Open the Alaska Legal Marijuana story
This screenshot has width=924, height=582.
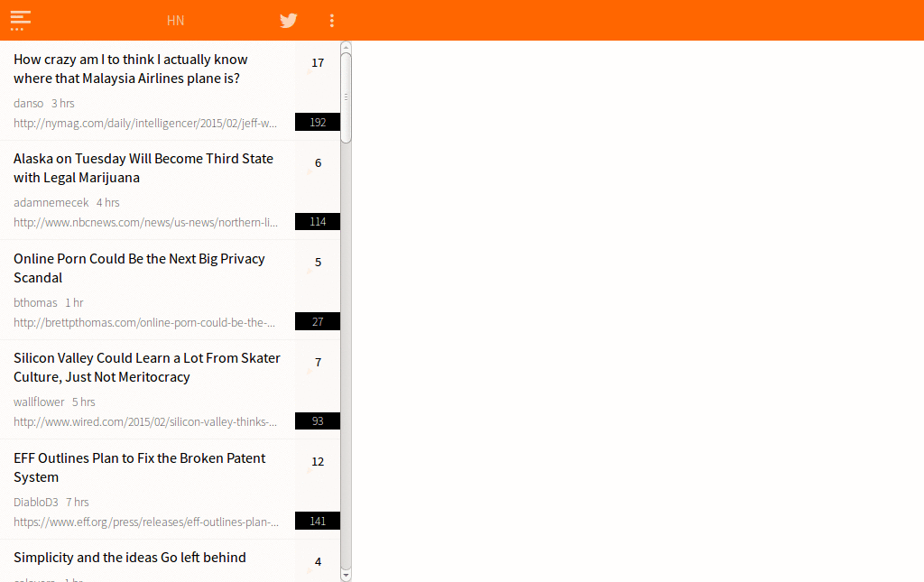coord(143,168)
